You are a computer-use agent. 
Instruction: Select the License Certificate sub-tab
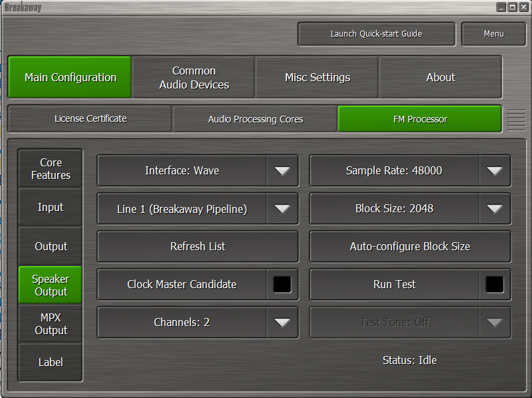tap(91, 118)
